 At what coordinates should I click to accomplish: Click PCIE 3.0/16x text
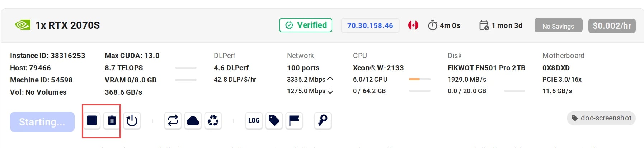562,79
